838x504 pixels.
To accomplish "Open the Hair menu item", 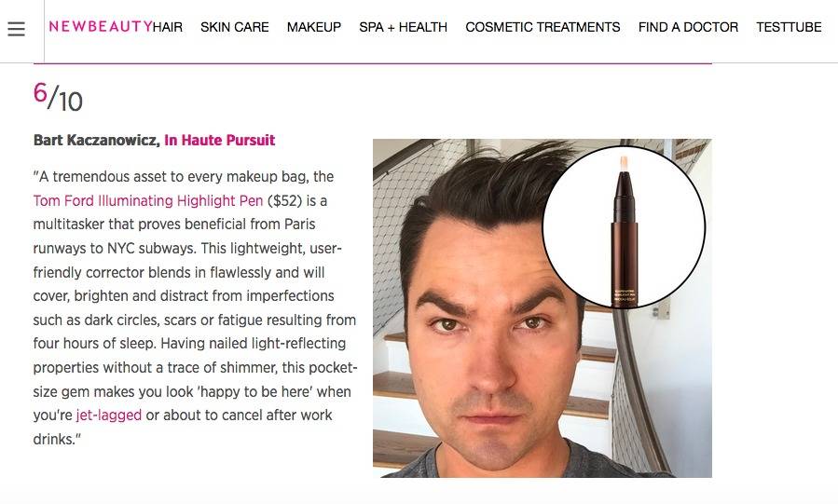I will 168,27.
